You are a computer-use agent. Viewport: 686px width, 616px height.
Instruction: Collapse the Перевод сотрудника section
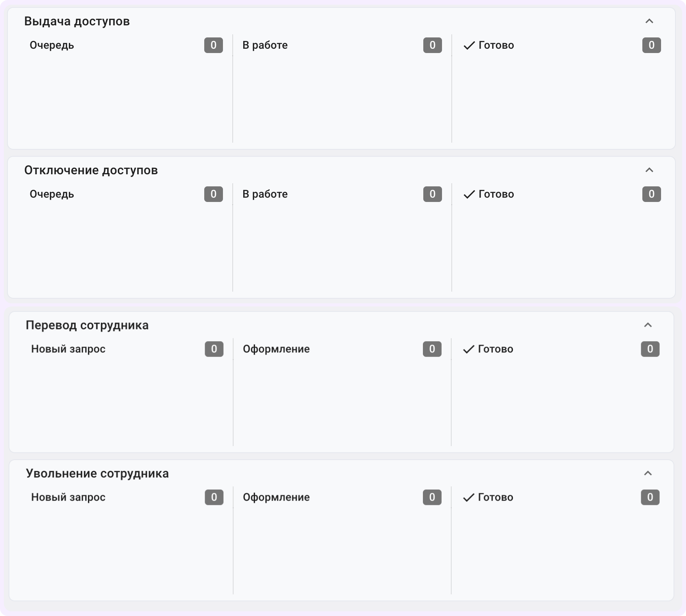point(648,325)
